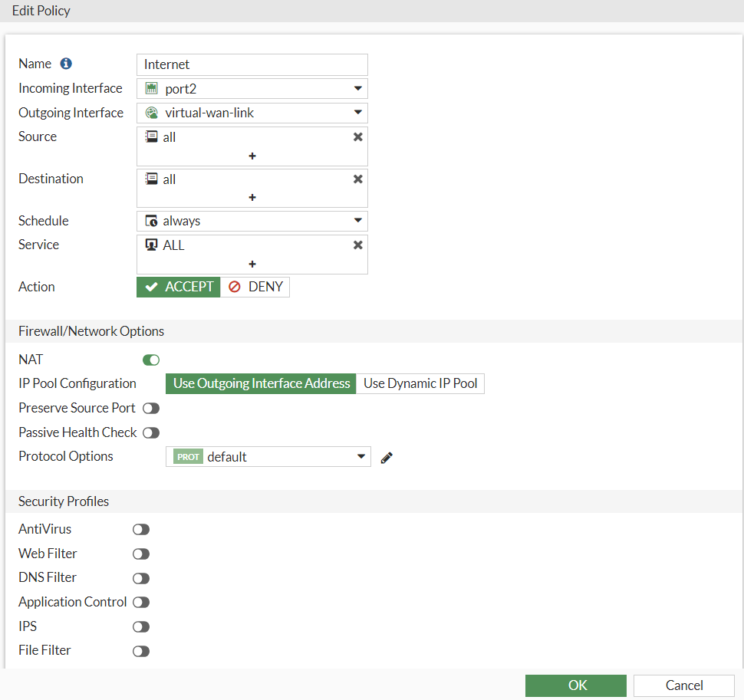The image size is (744, 700).
Task: Enable Preserve Source Port
Action: (151, 409)
